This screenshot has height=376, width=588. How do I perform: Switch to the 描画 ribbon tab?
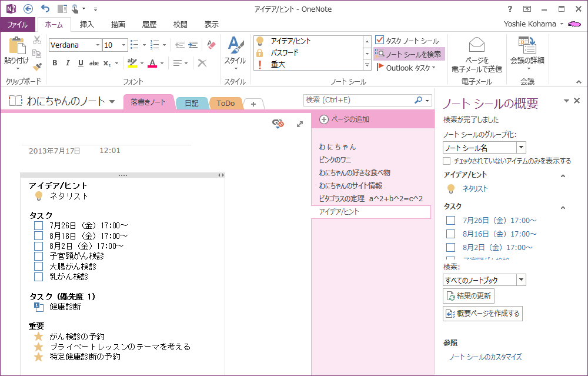tap(118, 24)
